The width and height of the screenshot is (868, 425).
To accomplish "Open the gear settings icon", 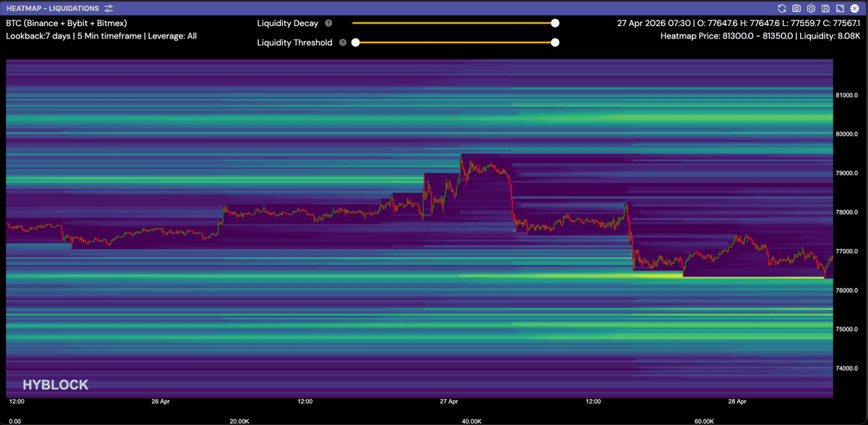I will [811, 8].
